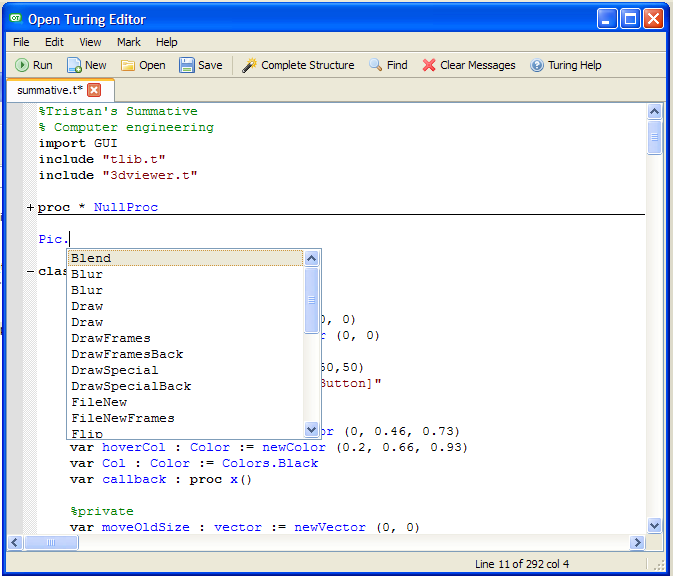Viewport: 673px width, 576px height.
Task: Open the Help menu
Action: coord(167,42)
